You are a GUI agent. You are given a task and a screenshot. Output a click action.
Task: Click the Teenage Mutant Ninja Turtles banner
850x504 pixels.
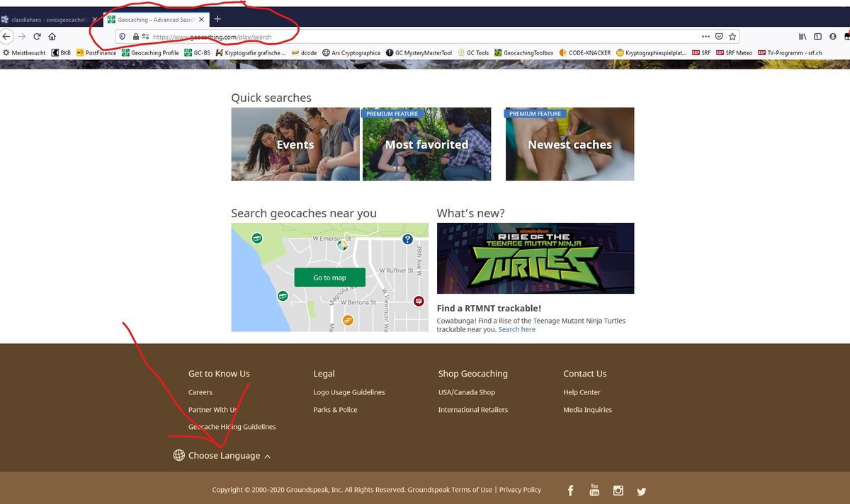click(535, 258)
